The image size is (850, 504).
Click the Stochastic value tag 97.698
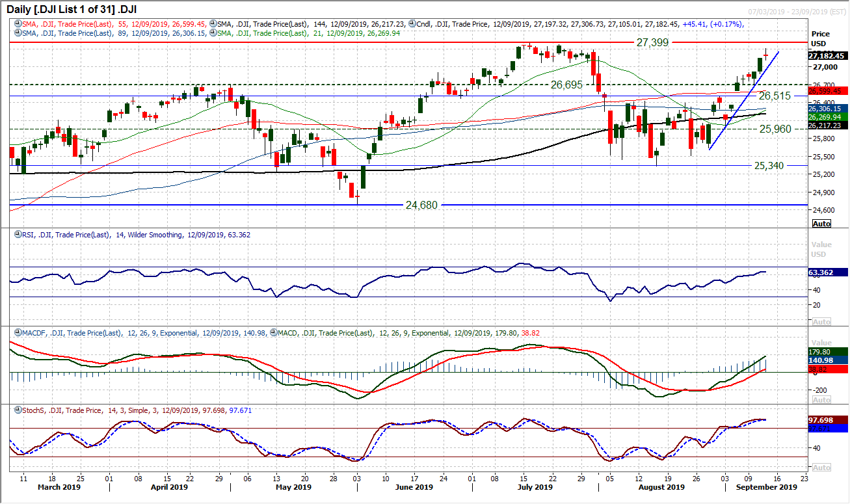pyautogui.click(x=827, y=419)
